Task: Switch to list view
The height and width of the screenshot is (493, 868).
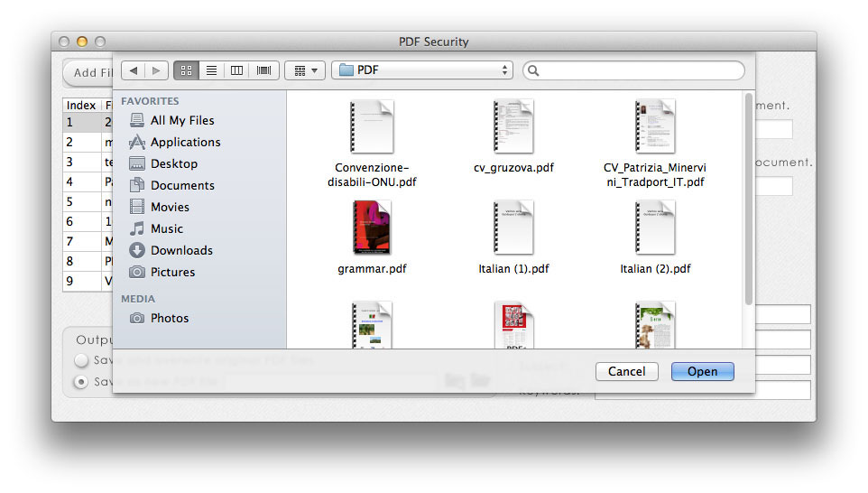Action: point(211,70)
